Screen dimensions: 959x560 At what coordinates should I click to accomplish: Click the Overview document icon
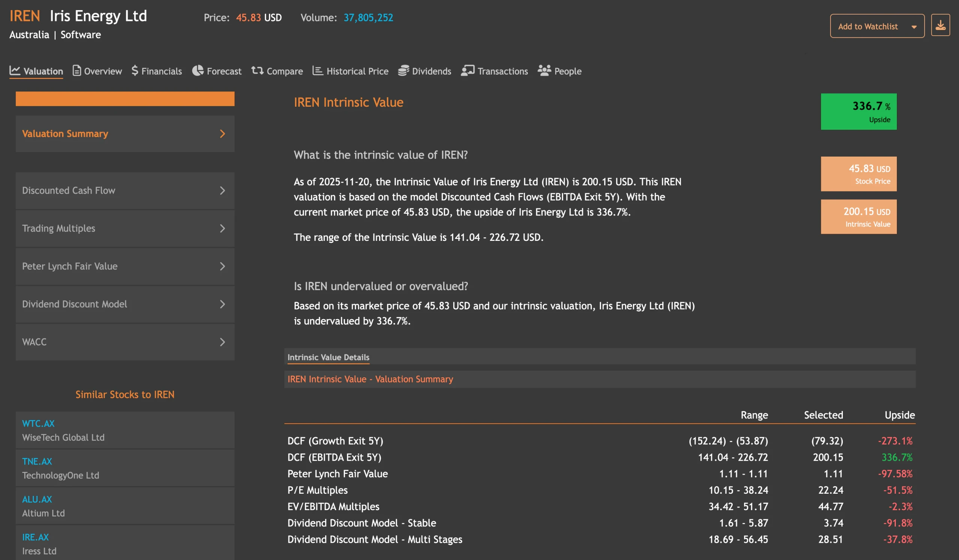[76, 71]
